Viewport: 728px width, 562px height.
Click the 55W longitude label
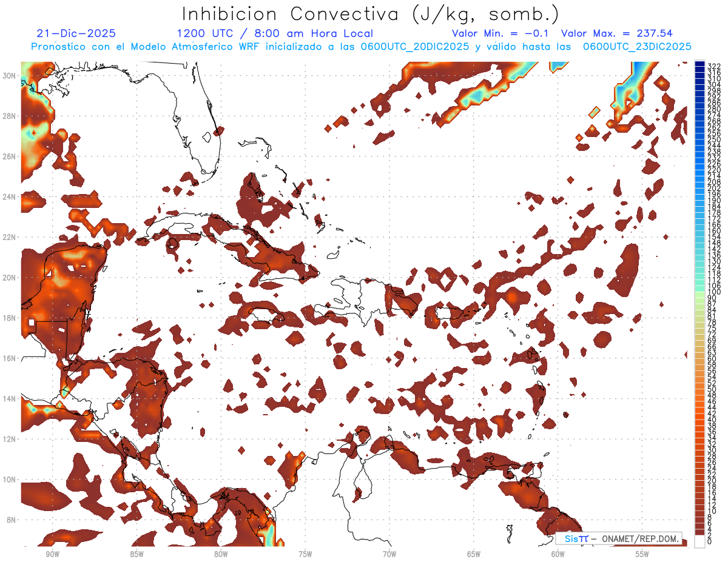point(642,554)
